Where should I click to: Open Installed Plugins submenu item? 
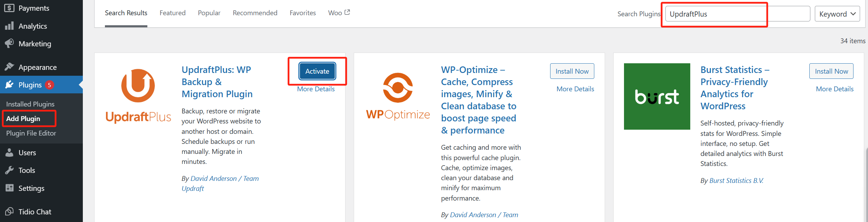coord(30,104)
